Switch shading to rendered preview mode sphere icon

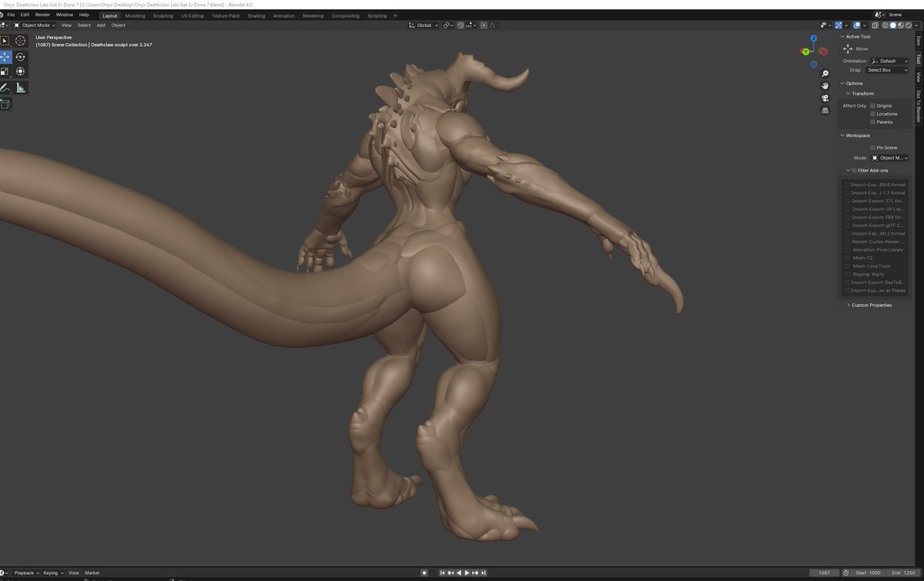(909, 25)
